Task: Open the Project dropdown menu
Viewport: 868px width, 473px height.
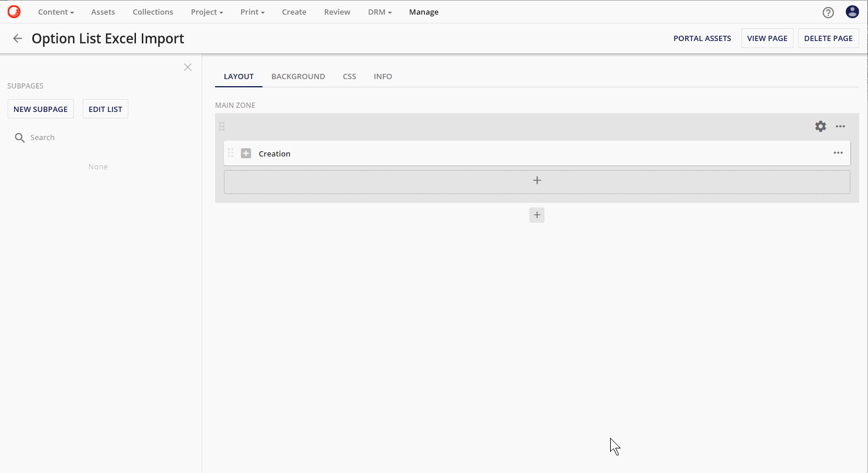Action: pos(206,12)
